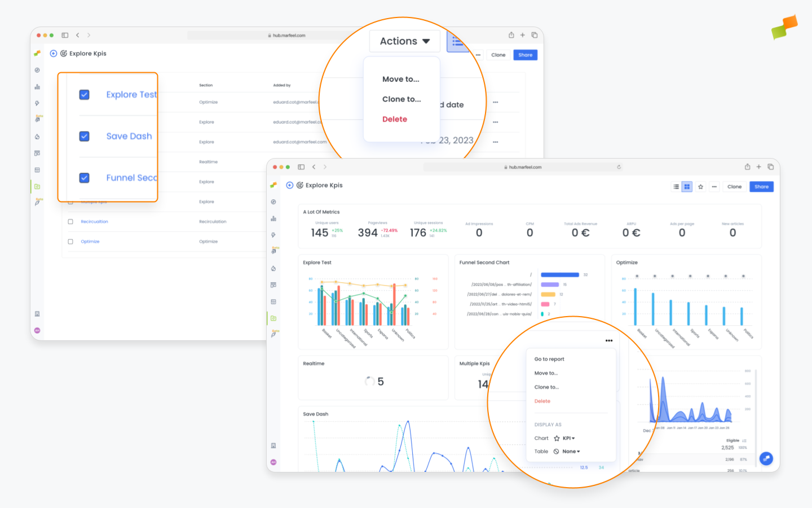Open the KPI display dropdown under Chart
The width and height of the screenshot is (812, 508).
[x=567, y=438]
